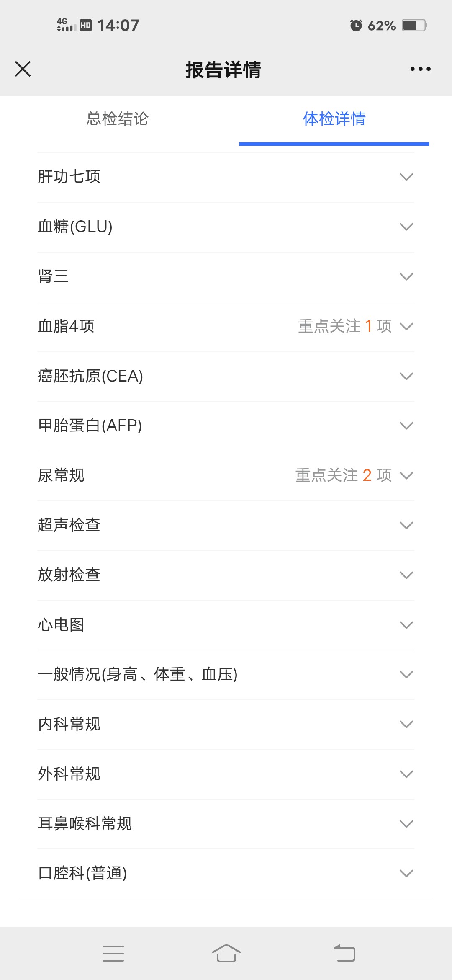Switch to the 总检结论 tab

[118, 119]
